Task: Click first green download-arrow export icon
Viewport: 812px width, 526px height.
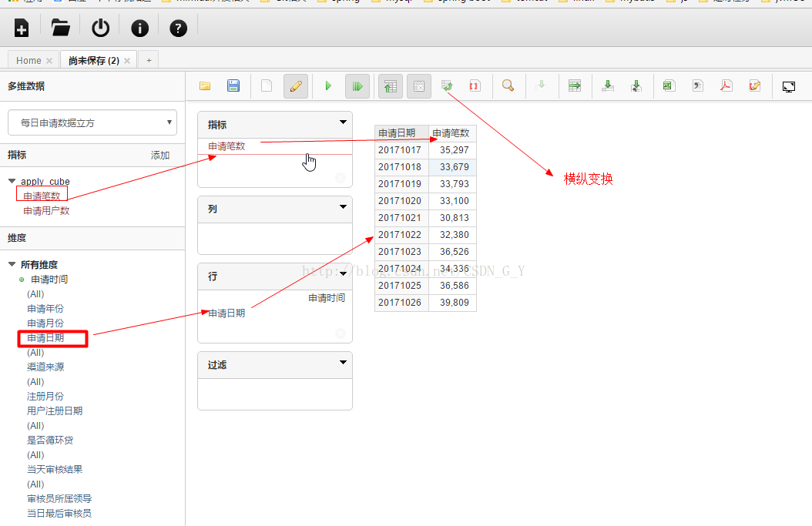Action: pos(608,86)
